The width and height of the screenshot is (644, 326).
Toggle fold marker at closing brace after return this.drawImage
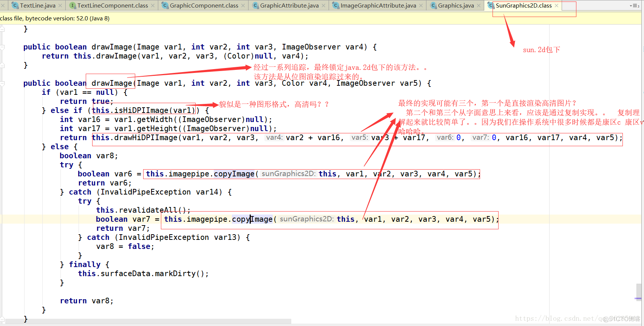pos(2,65)
